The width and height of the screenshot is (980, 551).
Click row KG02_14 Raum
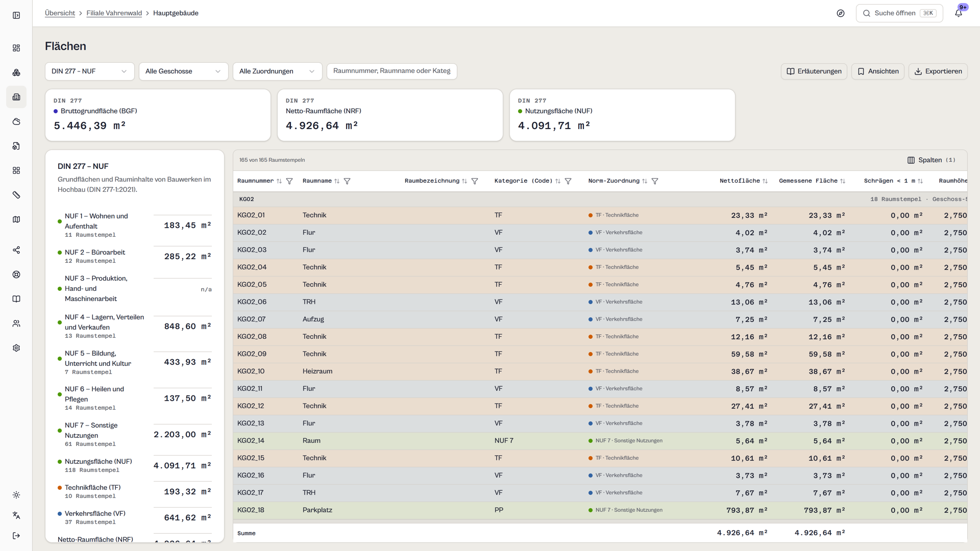600,441
